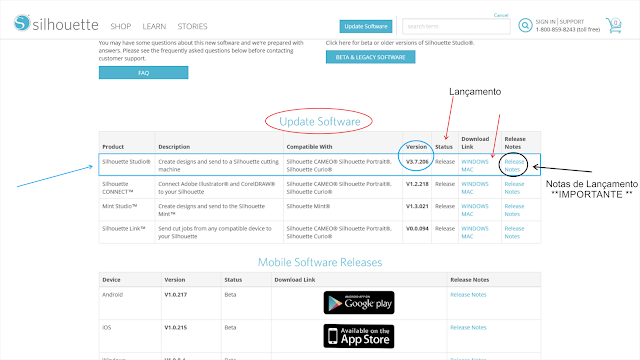Download Silhouette Studio for WINDOWS
Viewport: 640px width, 360px height.
475,162
